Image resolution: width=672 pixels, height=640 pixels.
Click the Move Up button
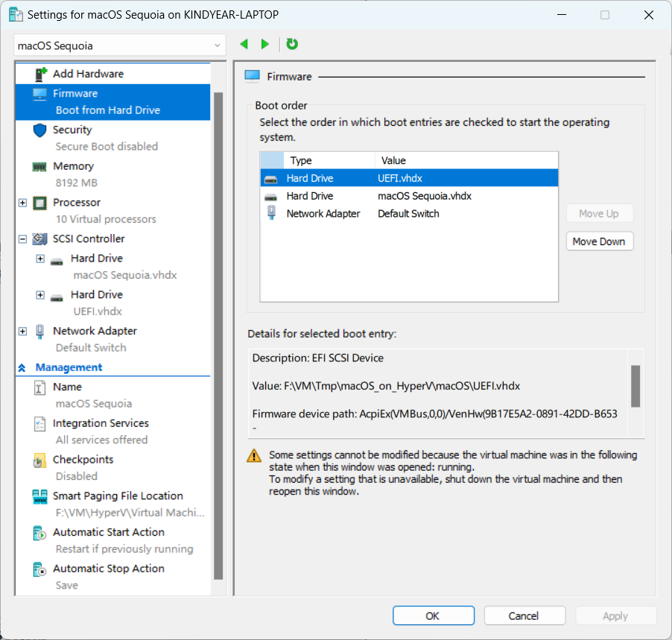point(599,214)
